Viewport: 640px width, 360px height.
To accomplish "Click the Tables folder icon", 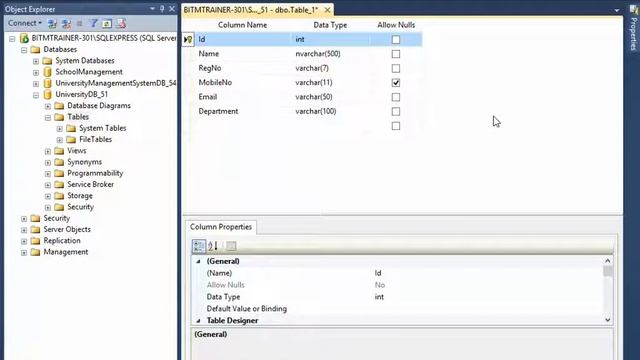I will [x=59, y=117].
